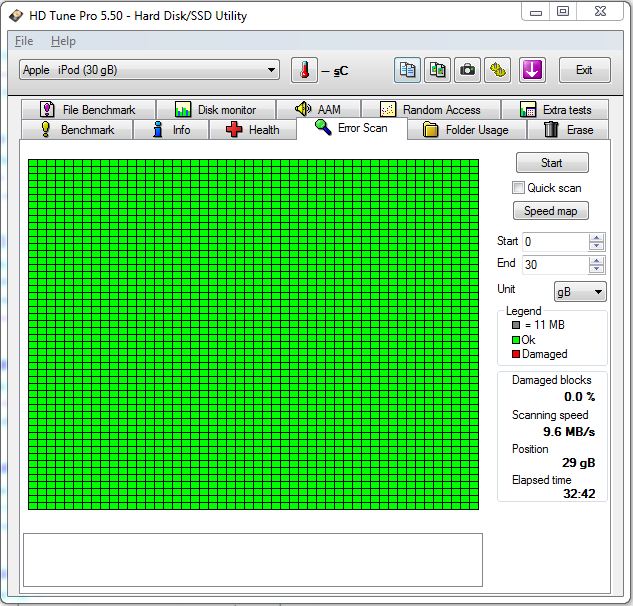Click the End value input field

555,265
